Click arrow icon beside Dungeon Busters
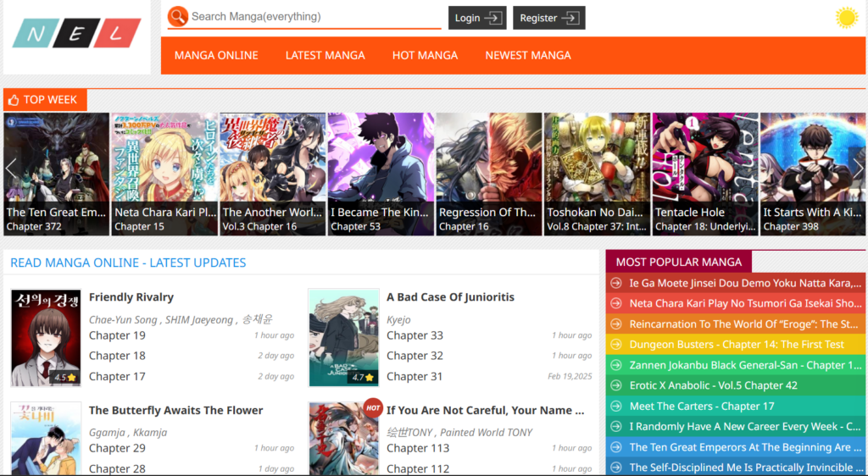The height and width of the screenshot is (476, 868). [x=615, y=345]
